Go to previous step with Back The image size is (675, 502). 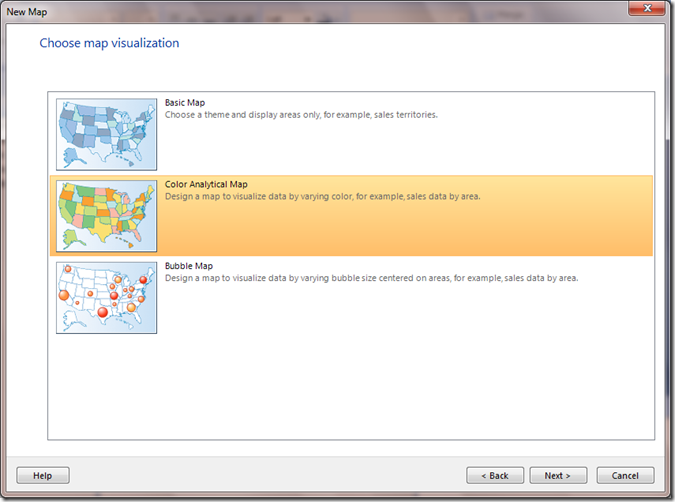coord(495,476)
